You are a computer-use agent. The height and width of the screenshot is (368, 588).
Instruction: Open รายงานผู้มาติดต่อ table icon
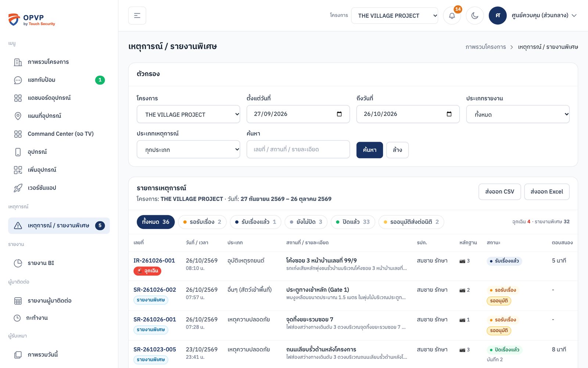coord(18,301)
